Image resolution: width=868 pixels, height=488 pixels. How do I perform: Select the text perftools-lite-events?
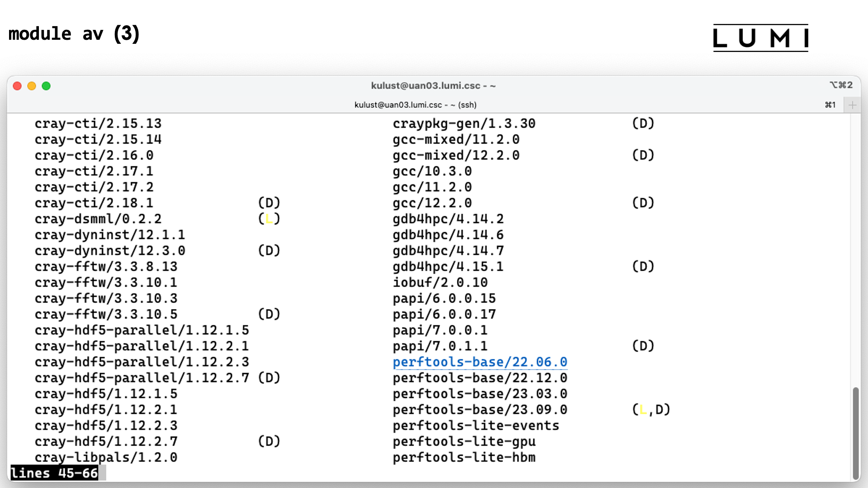tap(476, 426)
